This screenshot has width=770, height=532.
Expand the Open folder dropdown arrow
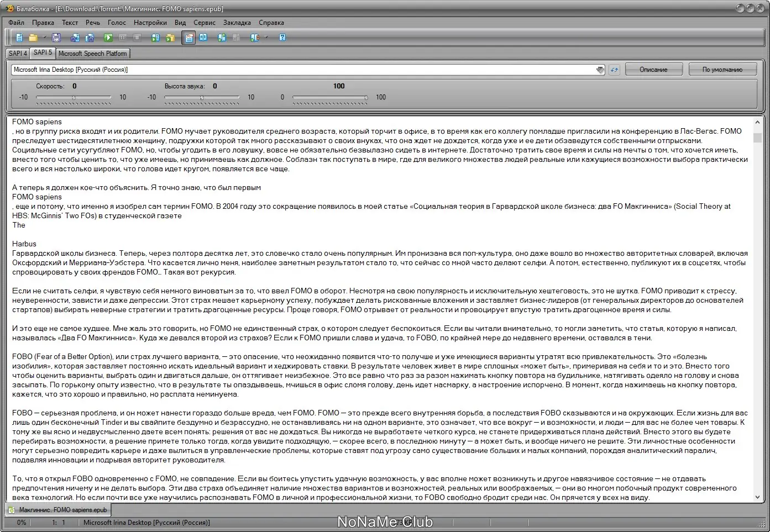44,38
